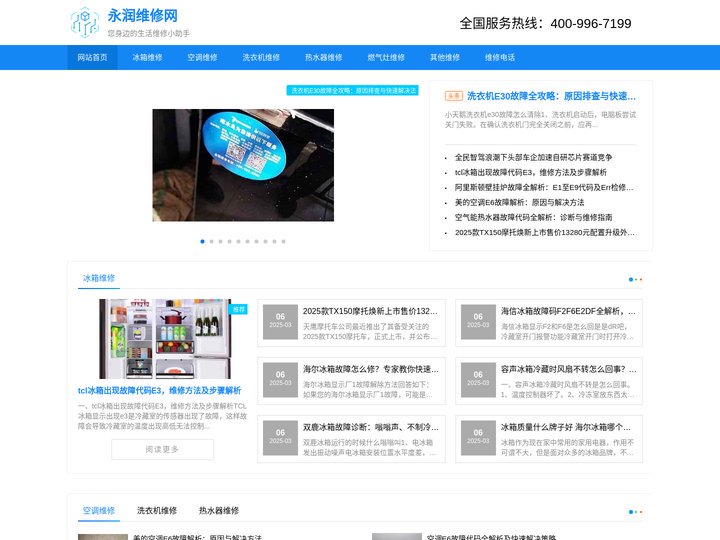Click the 永润维修网 cube logo icon
The height and width of the screenshot is (540, 720).
pyautogui.click(x=85, y=22)
